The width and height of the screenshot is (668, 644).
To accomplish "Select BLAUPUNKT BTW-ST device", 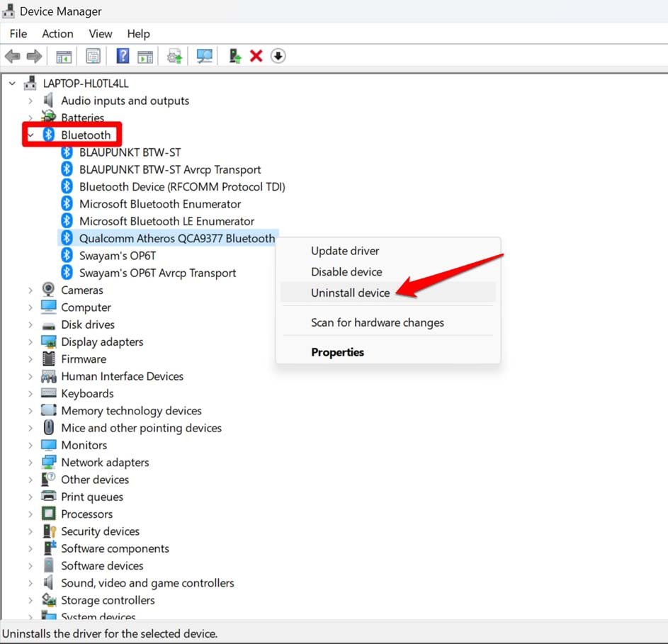I will [130, 152].
